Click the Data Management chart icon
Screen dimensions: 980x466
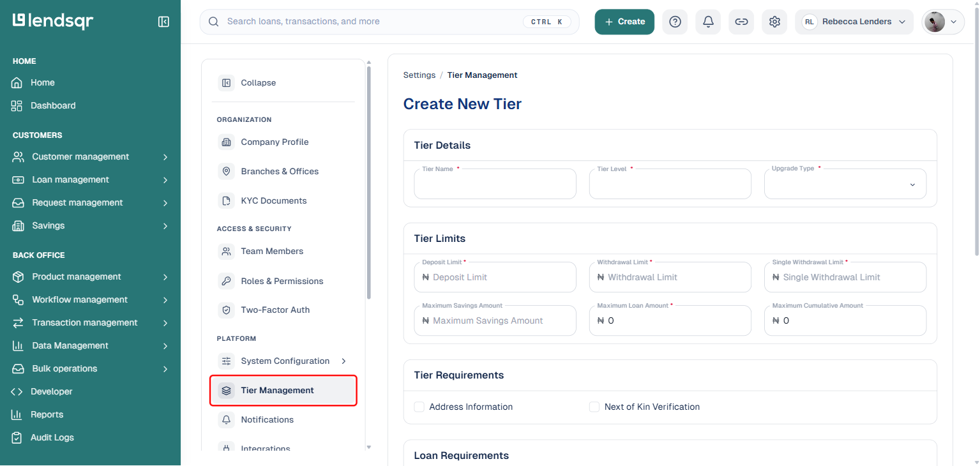point(19,346)
